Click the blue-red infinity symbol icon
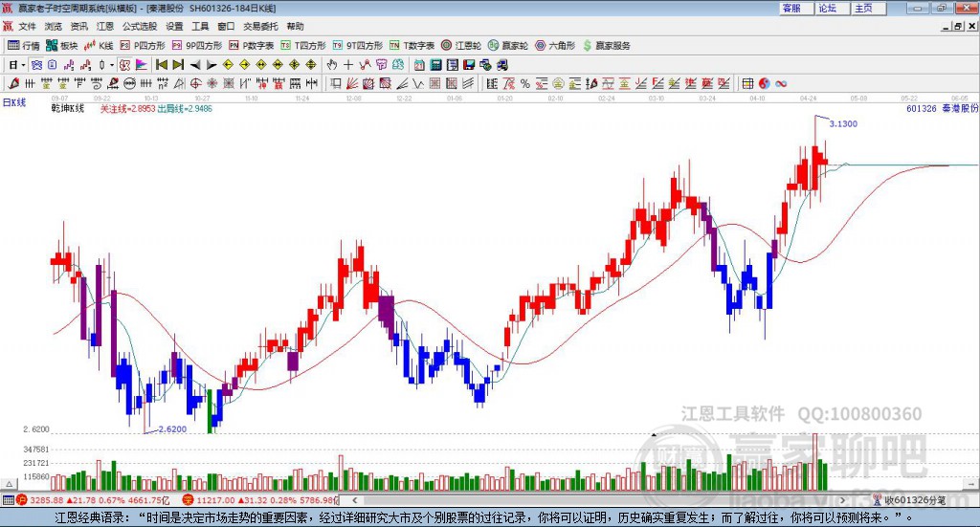980x527 pixels. click(x=781, y=83)
